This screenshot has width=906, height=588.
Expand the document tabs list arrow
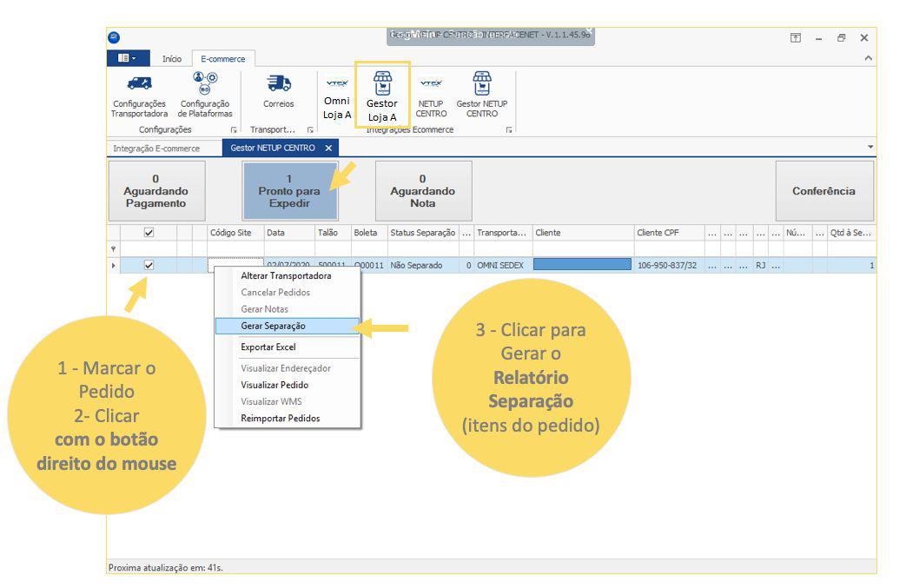(870, 147)
